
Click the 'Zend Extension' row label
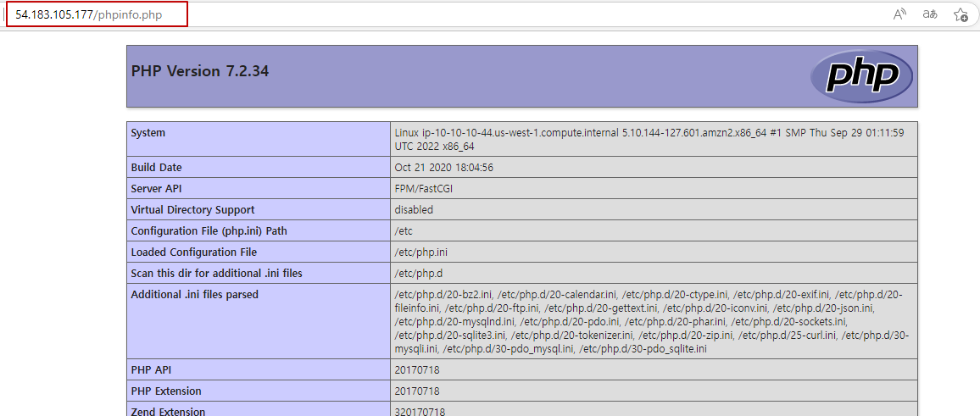(168, 411)
